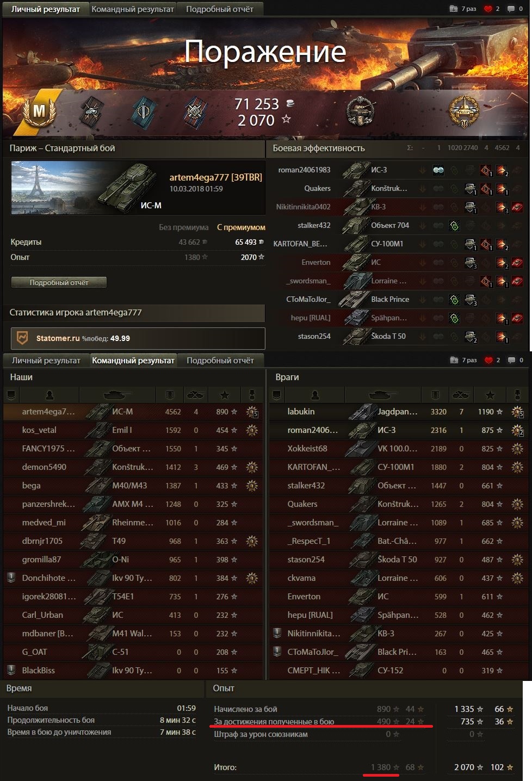Sort enemies by tank type header icon

pos(382,395)
